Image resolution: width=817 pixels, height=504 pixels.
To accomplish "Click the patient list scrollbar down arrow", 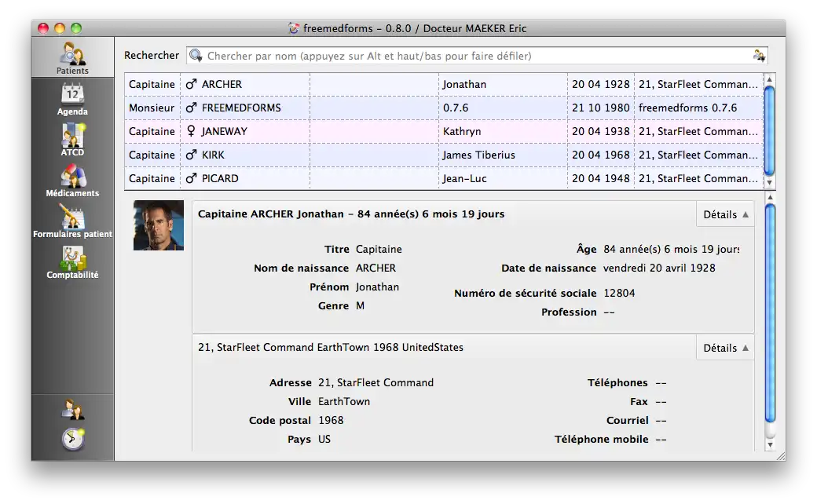I will 769,183.
